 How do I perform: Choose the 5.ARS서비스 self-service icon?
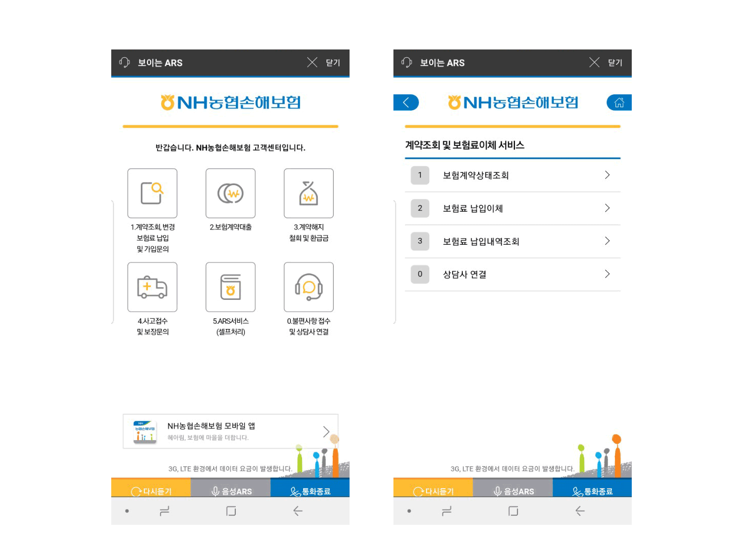(231, 287)
